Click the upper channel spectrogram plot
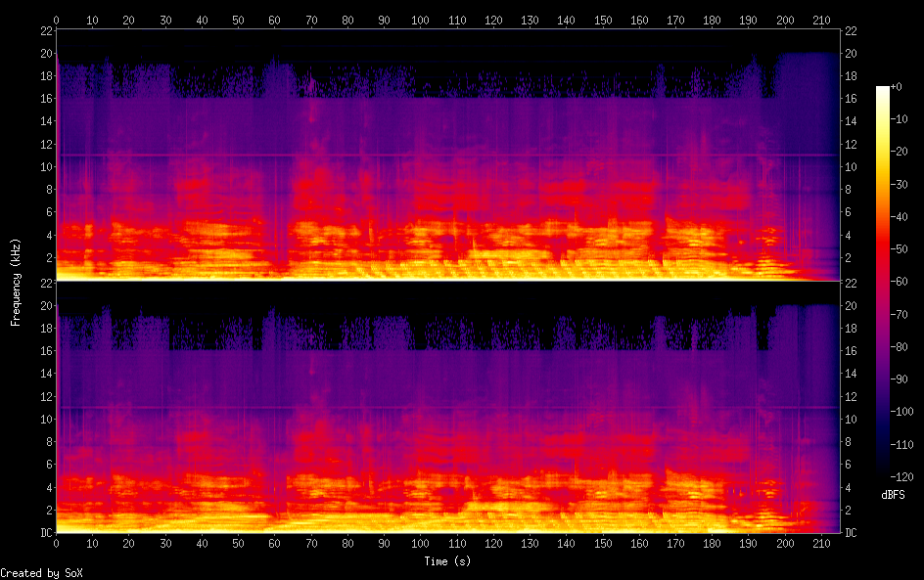 (447, 155)
